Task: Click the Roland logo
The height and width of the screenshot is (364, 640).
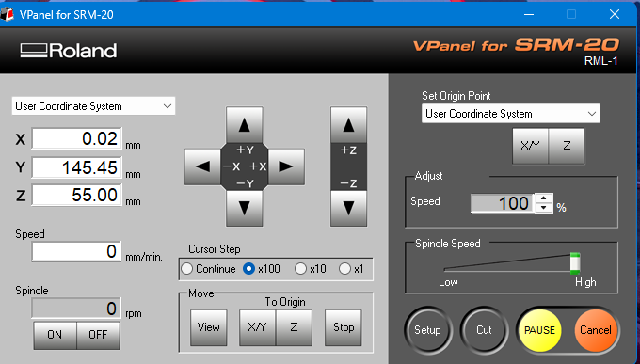Action: coord(69,51)
